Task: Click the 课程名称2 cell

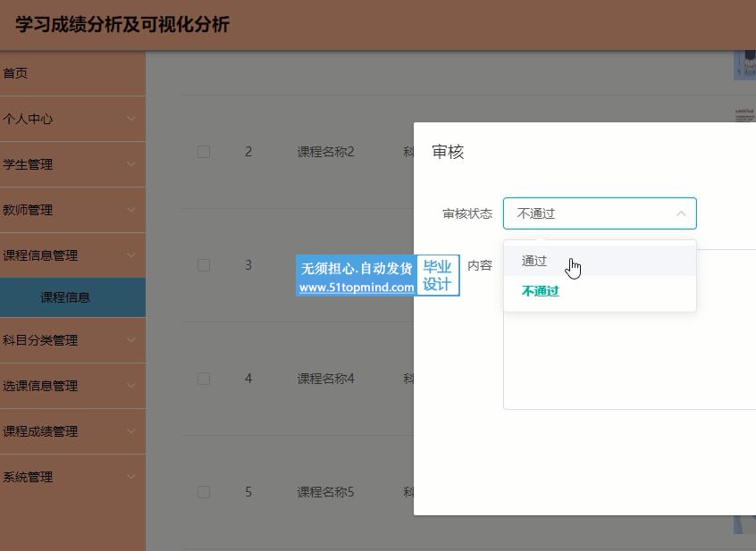Action: (325, 152)
